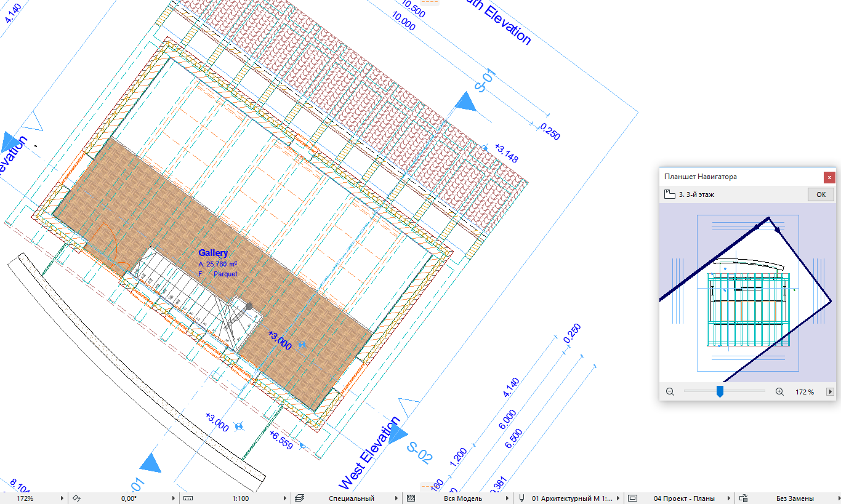Expand Navigator preview options arrow next to 172 %

[830, 391]
